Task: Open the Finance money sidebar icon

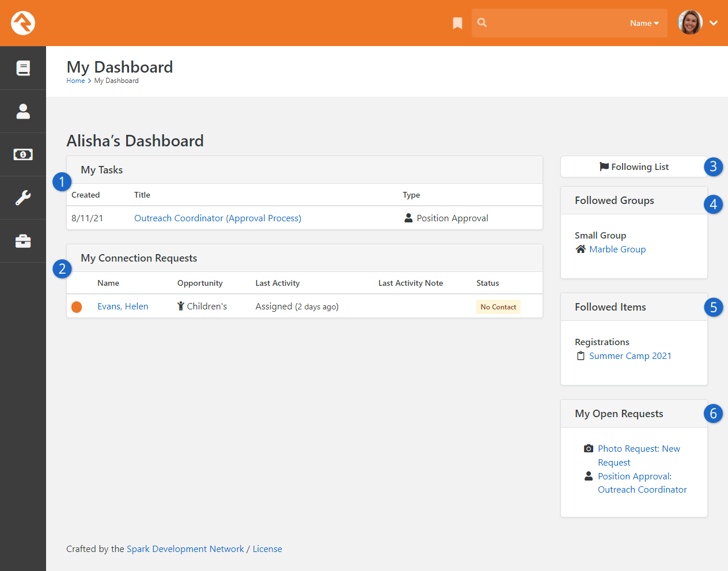Action: [x=23, y=154]
